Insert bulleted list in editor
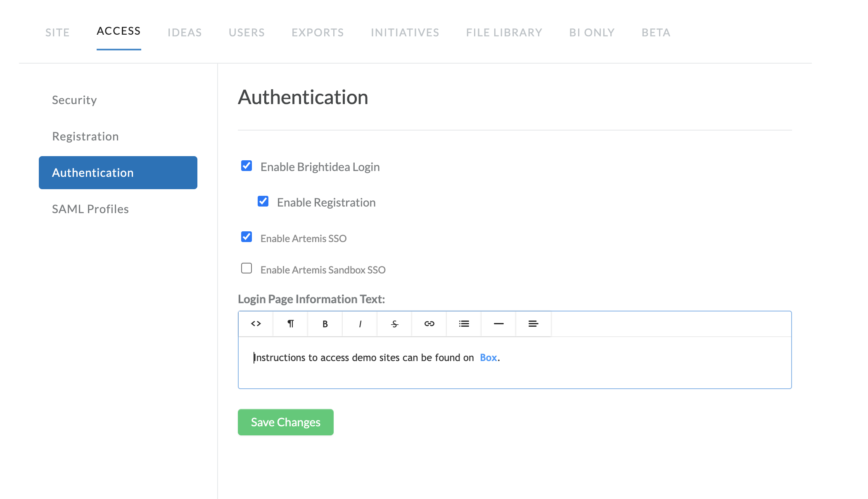The image size is (868, 499). tap(464, 324)
